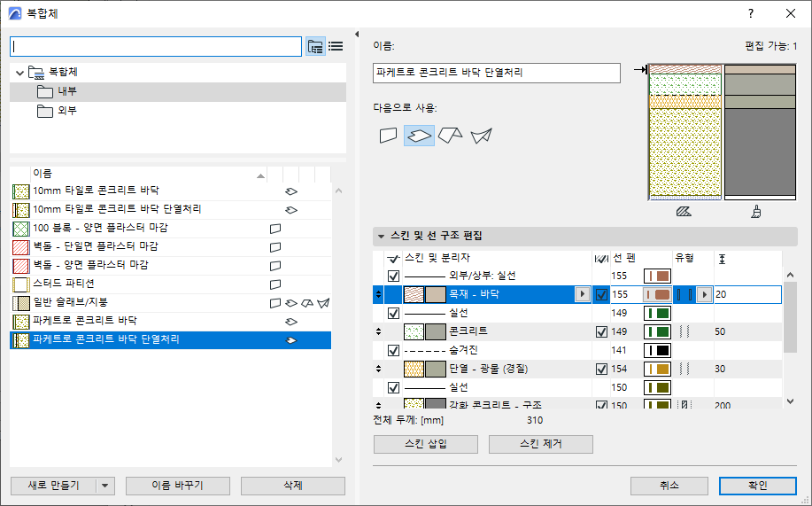Switch to folder tree view icon
This screenshot has height=506, width=812.
pyautogui.click(x=315, y=47)
